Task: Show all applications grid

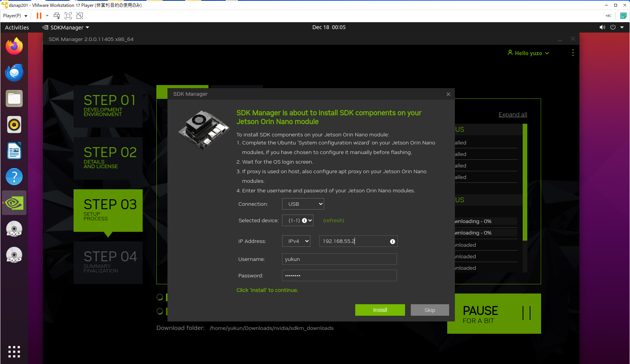Action: click(14, 351)
